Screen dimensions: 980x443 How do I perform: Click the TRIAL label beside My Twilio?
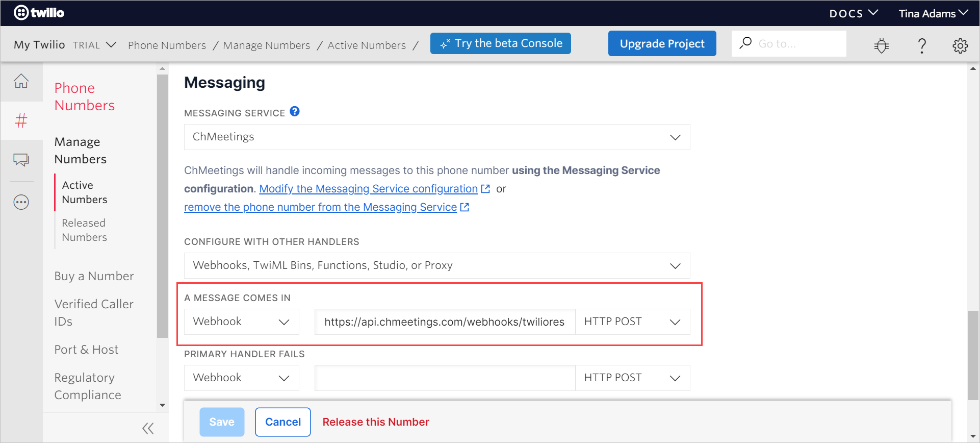tap(86, 45)
